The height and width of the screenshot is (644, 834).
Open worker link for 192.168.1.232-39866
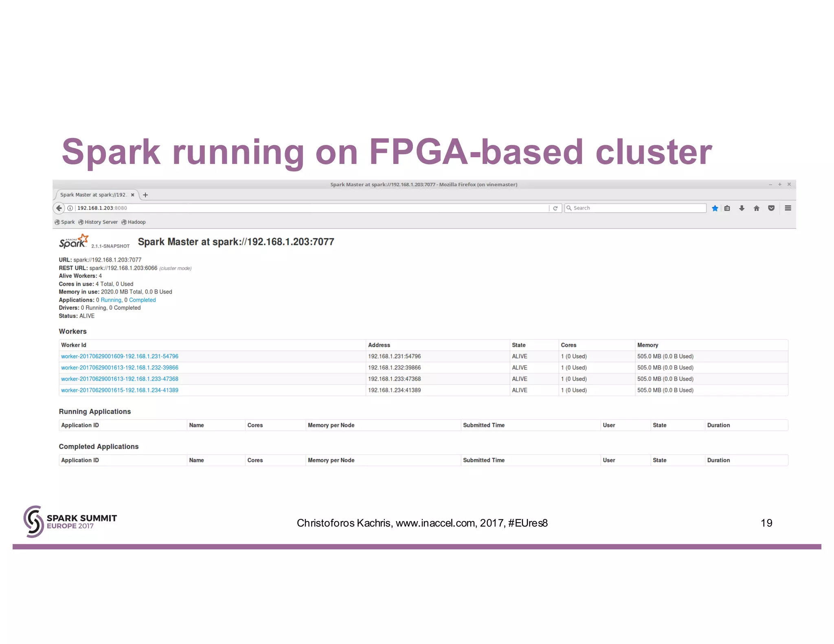(x=120, y=368)
